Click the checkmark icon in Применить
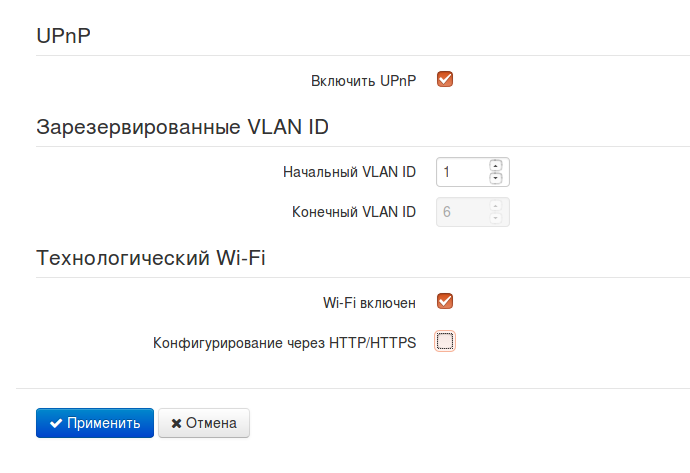 tap(57, 423)
